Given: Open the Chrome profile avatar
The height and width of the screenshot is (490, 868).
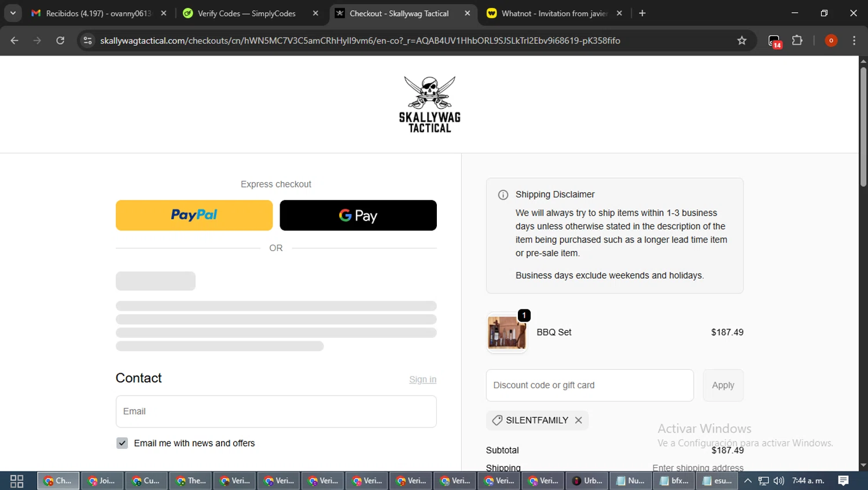Looking at the screenshot, I should tap(831, 40).
